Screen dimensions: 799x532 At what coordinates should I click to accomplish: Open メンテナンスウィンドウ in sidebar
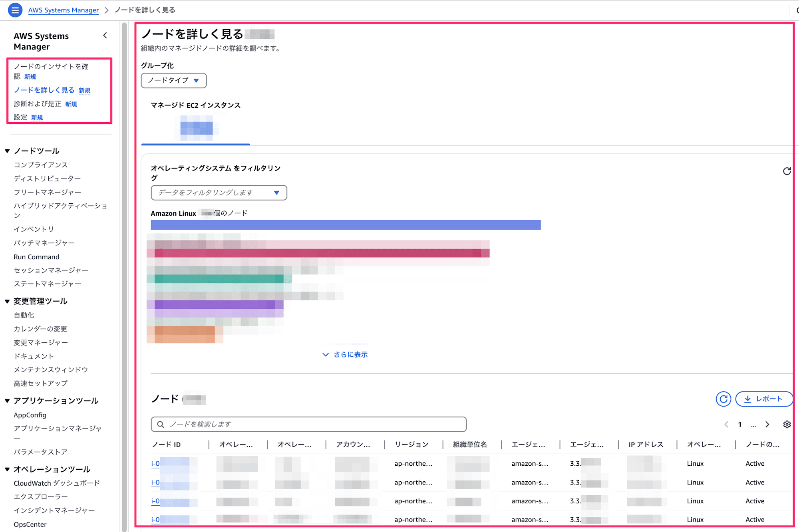click(51, 370)
